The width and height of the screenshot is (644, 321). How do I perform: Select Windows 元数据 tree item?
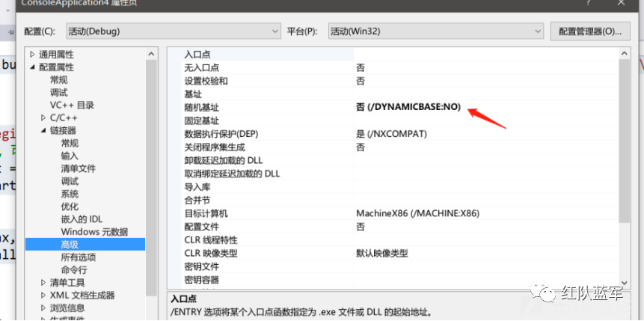94,232
